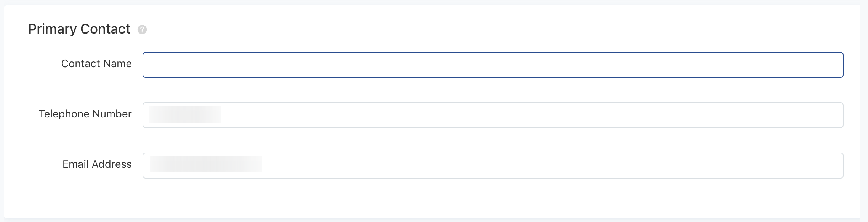868x222 pixels.
Task: Click the empty panel area below Email Address
Action: click(x=432, y=198)
